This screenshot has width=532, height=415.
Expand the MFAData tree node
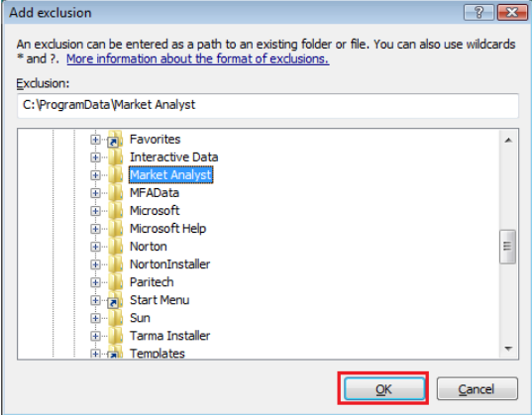[x=95, y=193]
